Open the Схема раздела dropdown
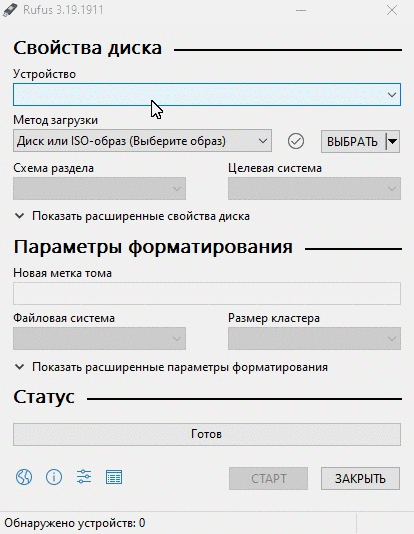This screenshot has height=534, width=414. [99, 188]
